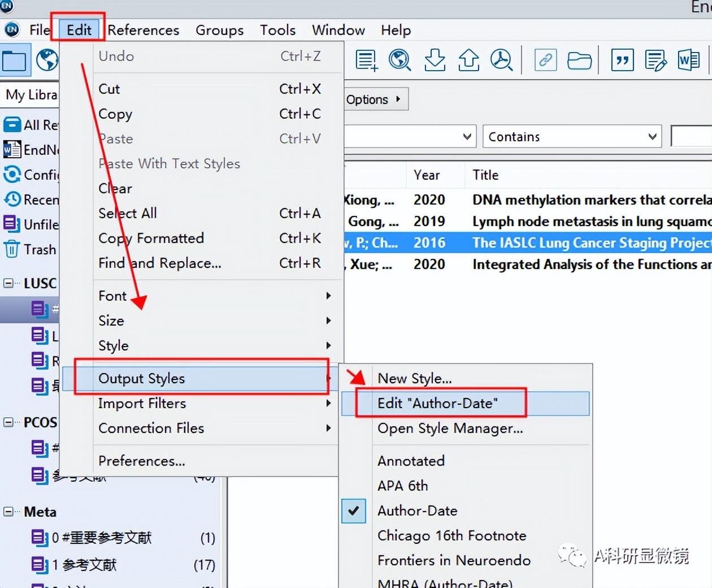
Task: Click the Unfiled group icon
Action: 12,224
